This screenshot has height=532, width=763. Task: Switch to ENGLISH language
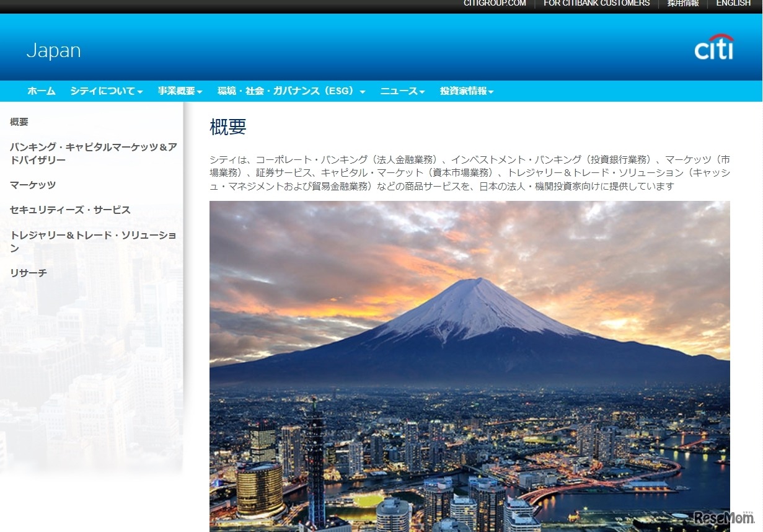click(733, 3)
